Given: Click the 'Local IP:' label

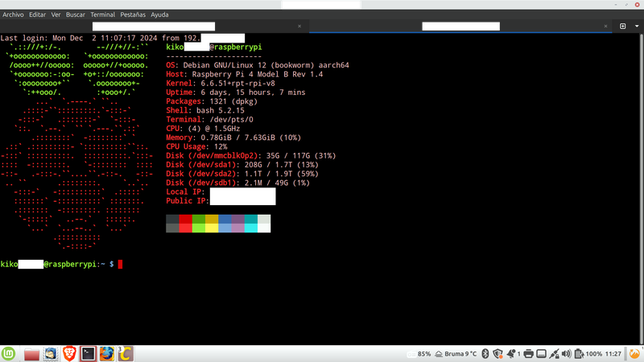Looking at the screenshot, I should 185,191.
